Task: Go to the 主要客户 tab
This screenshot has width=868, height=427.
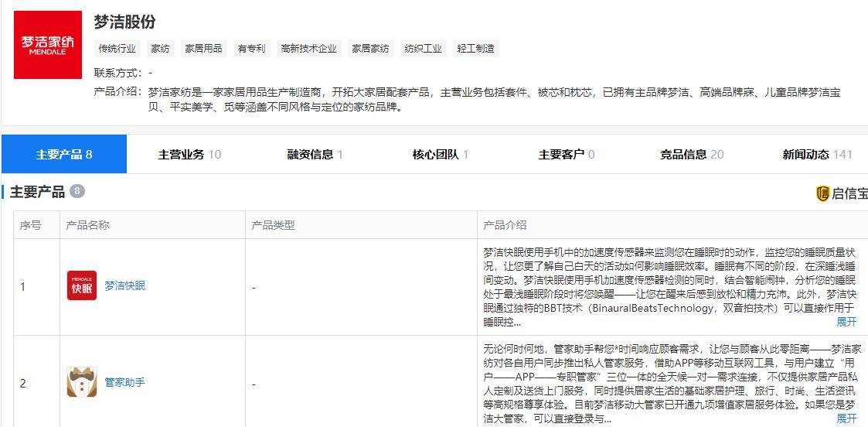Action: pos(566,154)
